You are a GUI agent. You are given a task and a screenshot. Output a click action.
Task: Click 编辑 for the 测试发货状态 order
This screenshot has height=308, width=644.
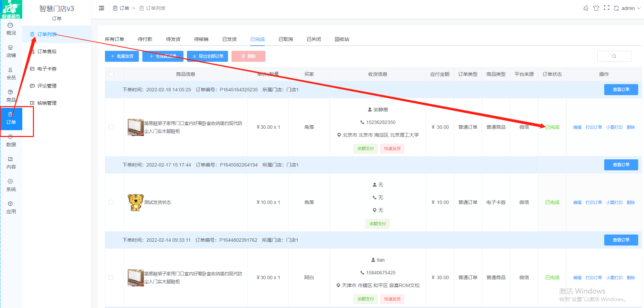pos(577,203)
